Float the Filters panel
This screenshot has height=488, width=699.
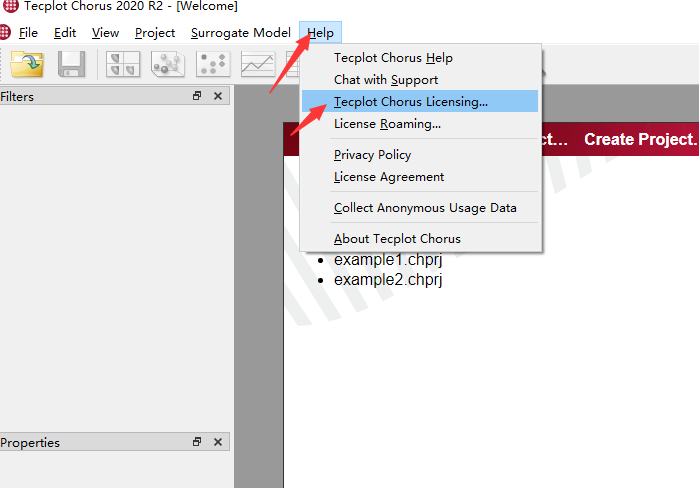197,96
